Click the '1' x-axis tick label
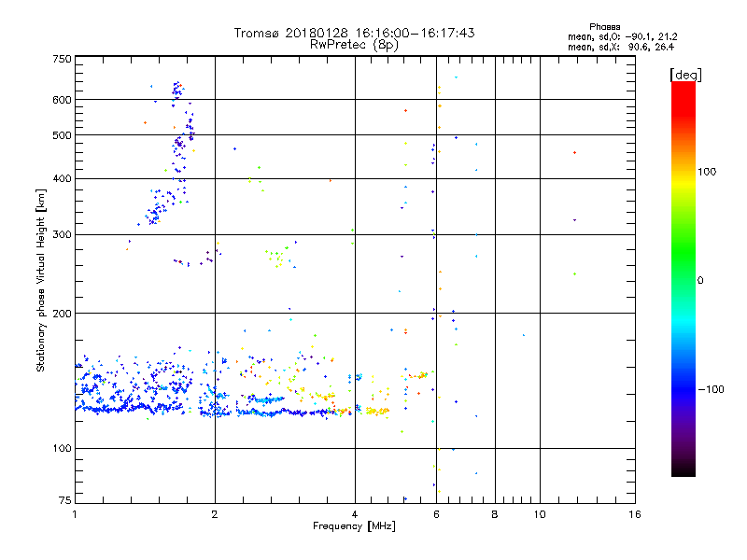This screenshot has height=560, width=747. click(x=75, y=514)
